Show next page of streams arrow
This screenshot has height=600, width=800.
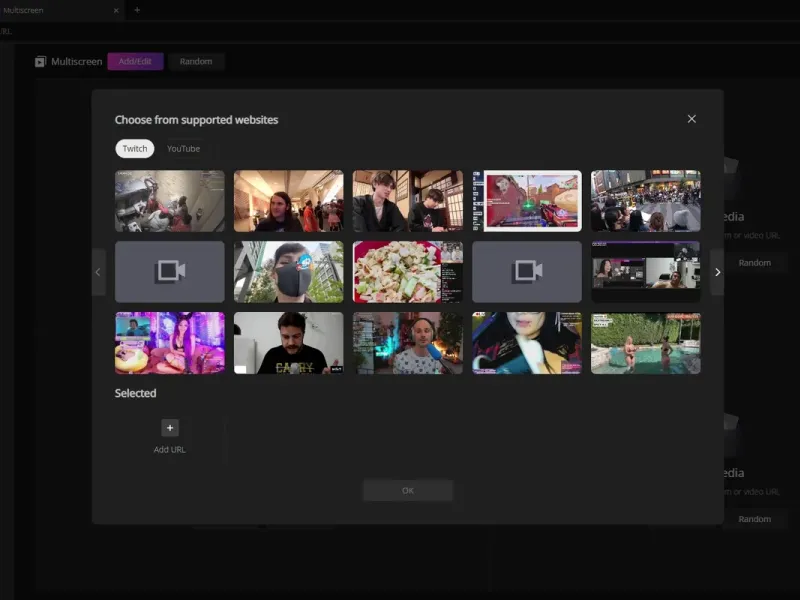pos(717,272)
